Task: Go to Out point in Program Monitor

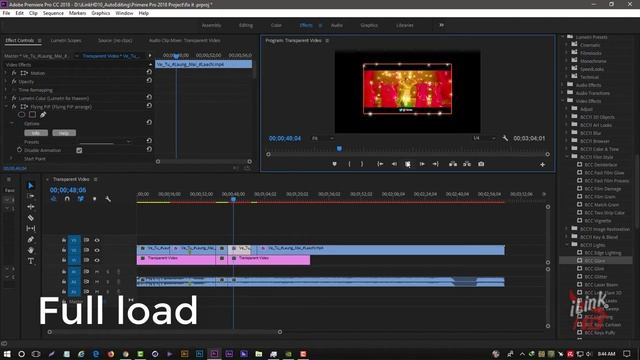Action: [436, 164]
